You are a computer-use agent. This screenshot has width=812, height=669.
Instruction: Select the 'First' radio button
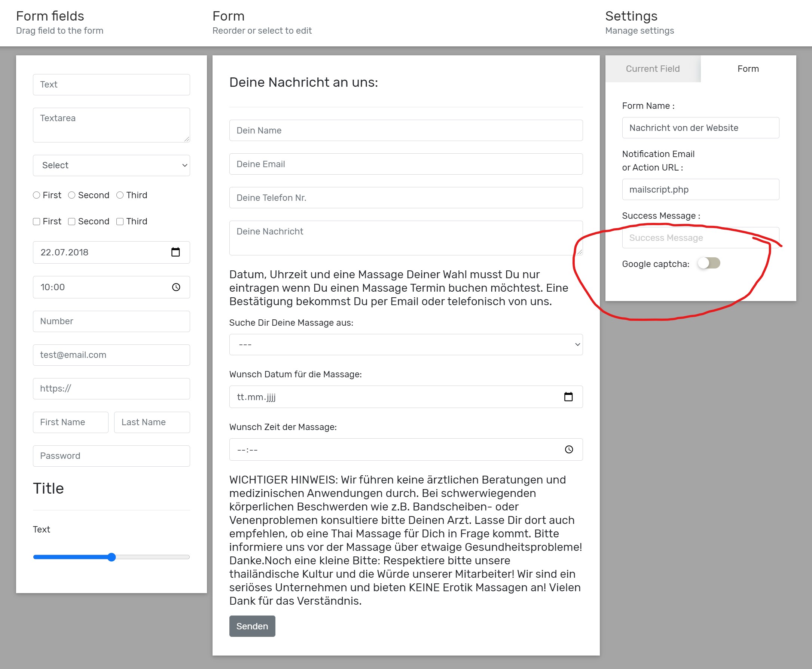point(37,195)
